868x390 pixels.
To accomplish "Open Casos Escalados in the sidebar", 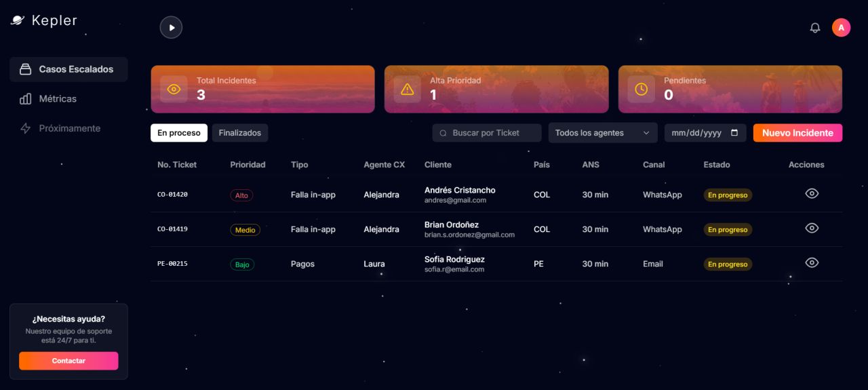I will 68,69.
